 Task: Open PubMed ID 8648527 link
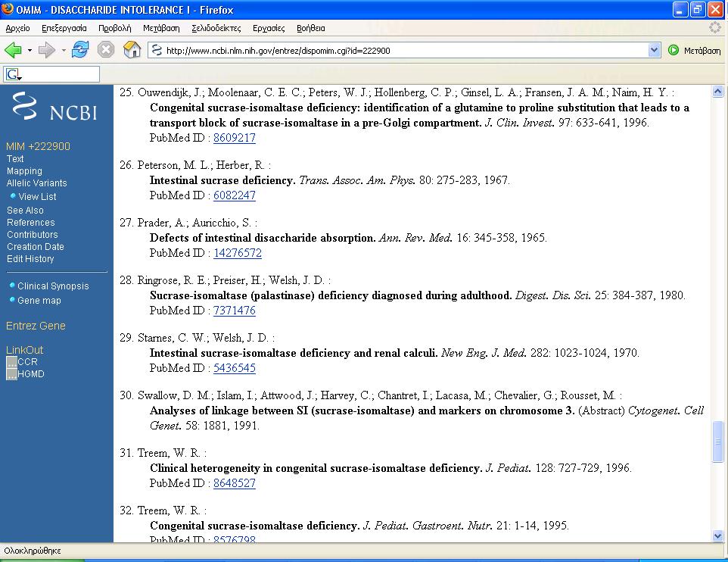235,483
